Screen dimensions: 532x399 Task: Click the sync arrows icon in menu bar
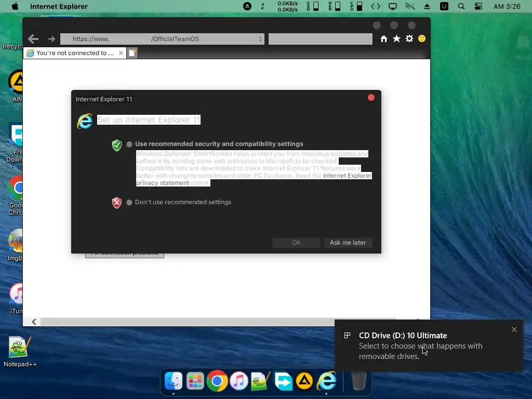[x=262, y=6]
